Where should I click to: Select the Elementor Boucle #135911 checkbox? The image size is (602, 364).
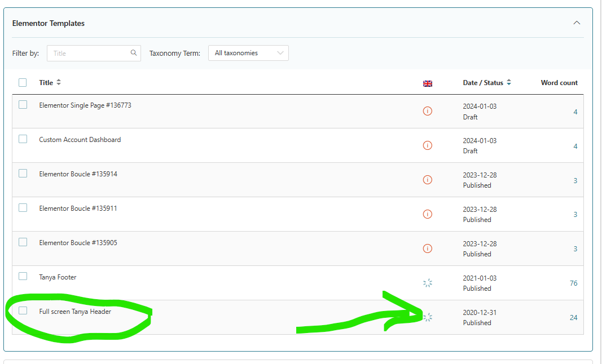23,207
